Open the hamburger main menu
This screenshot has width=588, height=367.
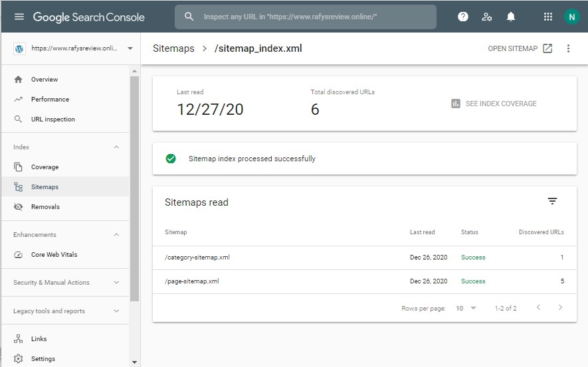(x=19, y=17)
